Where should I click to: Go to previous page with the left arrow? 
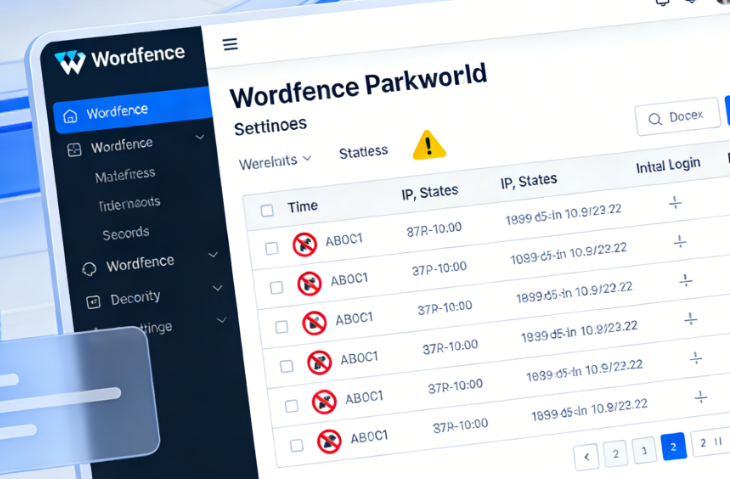(x=586, y=457)
